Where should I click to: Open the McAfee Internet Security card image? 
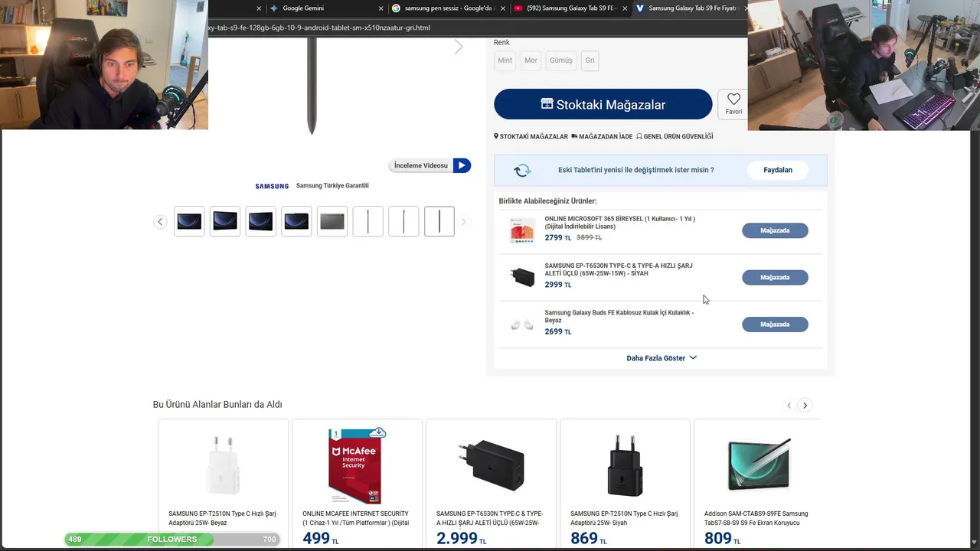pyautogui.click(x=356, y=465)
